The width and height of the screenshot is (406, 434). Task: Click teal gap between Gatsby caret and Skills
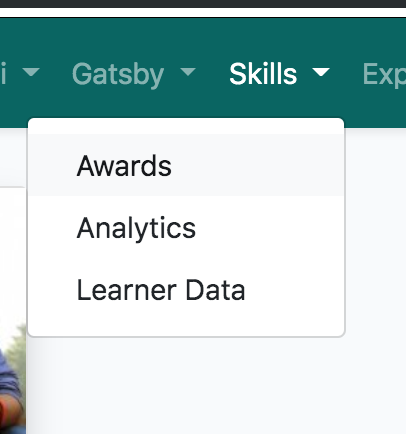[x=213, y=73]
